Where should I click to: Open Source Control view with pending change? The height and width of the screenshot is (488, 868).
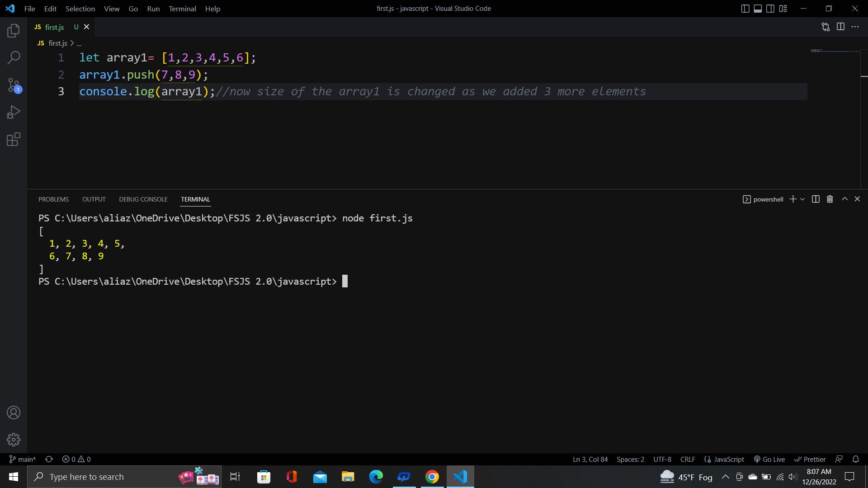tap(14, 85)
